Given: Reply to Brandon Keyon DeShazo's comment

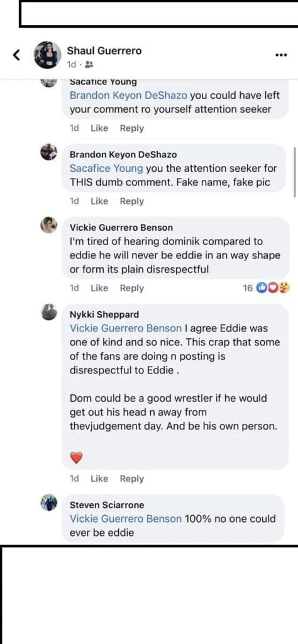Looking at the screenshot, I should pos(132,201).
